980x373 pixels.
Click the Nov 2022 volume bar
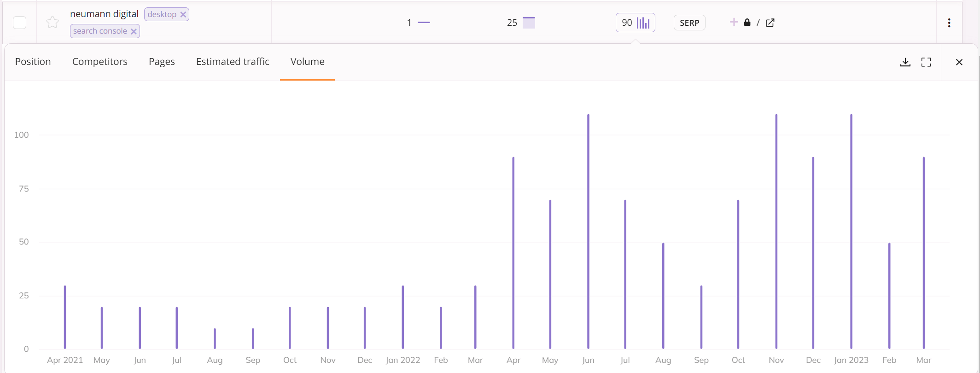click(776, 232)
